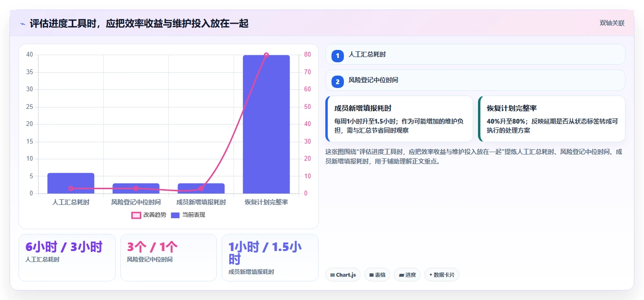Click the 人工汇总耗时 bar in chart
The image size is (644, 300).
coord(71,183)
